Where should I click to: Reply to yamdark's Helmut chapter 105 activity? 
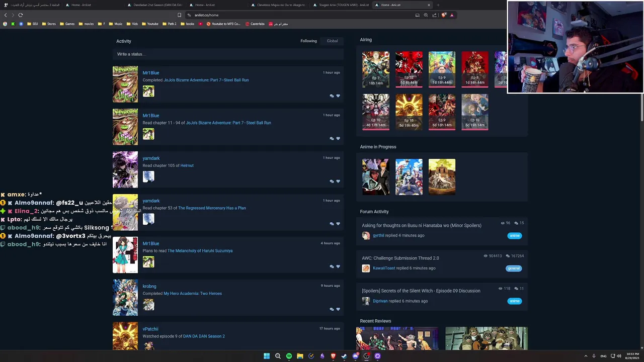pyautogui.click(x=332, y=181)
